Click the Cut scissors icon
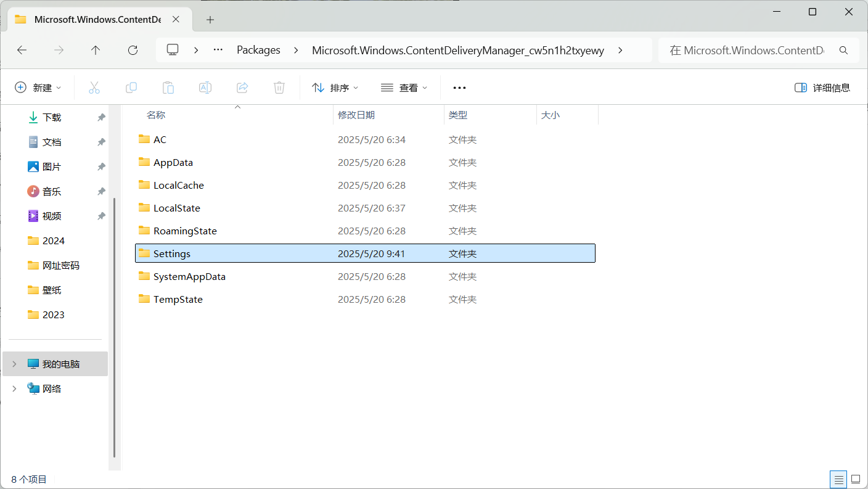Viewport: 868px width, 489px height. point(94,88)
